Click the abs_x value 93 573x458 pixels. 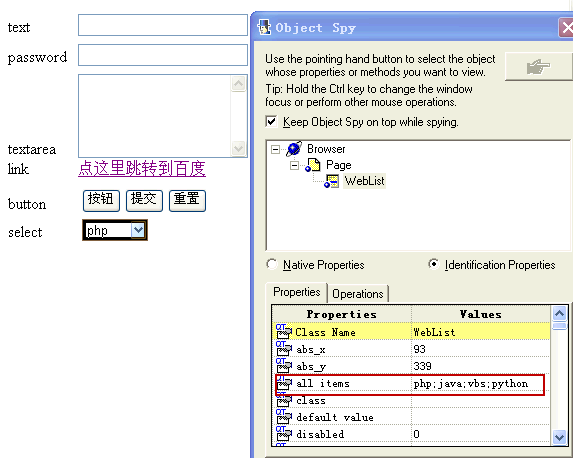pos(420,349)
